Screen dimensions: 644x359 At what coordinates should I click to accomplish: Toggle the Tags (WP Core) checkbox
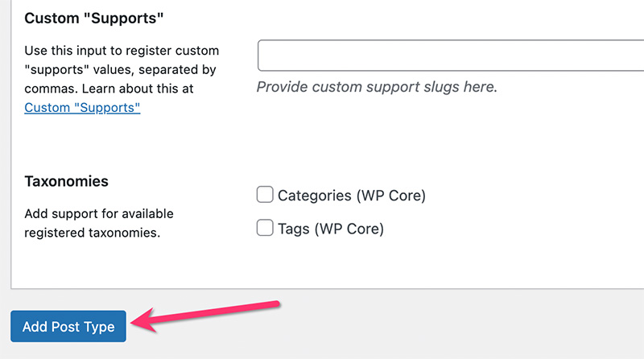coord(265,229)
